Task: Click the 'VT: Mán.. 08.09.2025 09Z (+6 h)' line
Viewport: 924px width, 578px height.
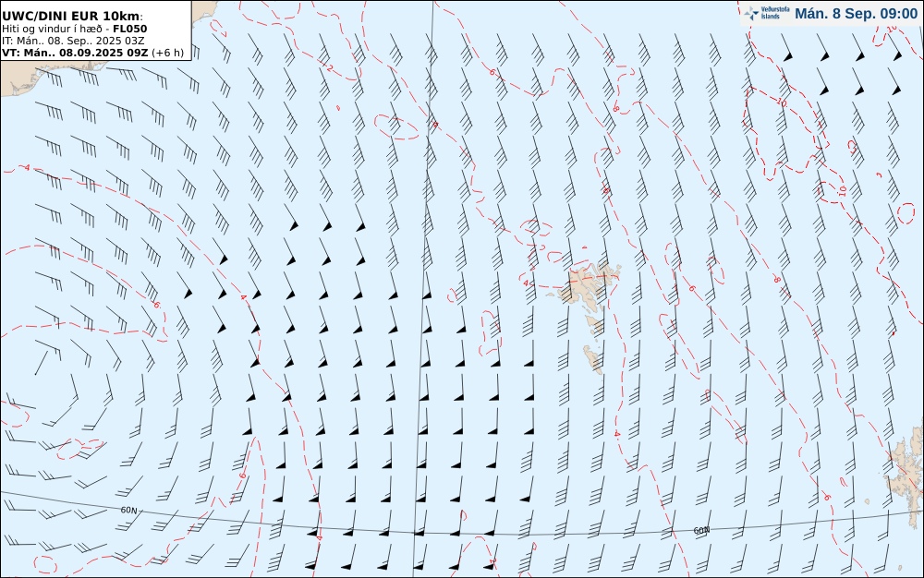Action: pos(92,53)
